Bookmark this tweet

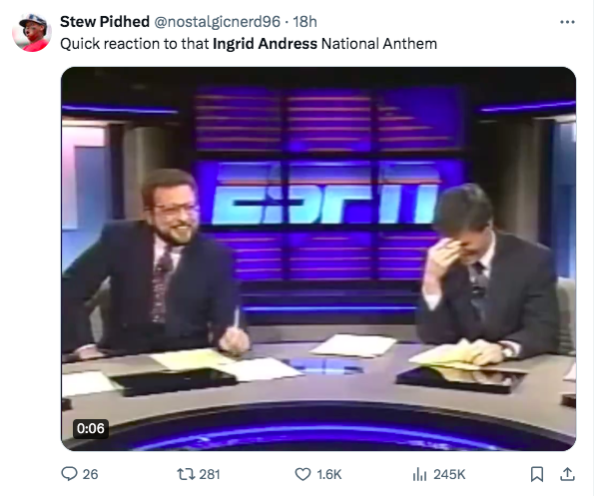click(537, 474)
